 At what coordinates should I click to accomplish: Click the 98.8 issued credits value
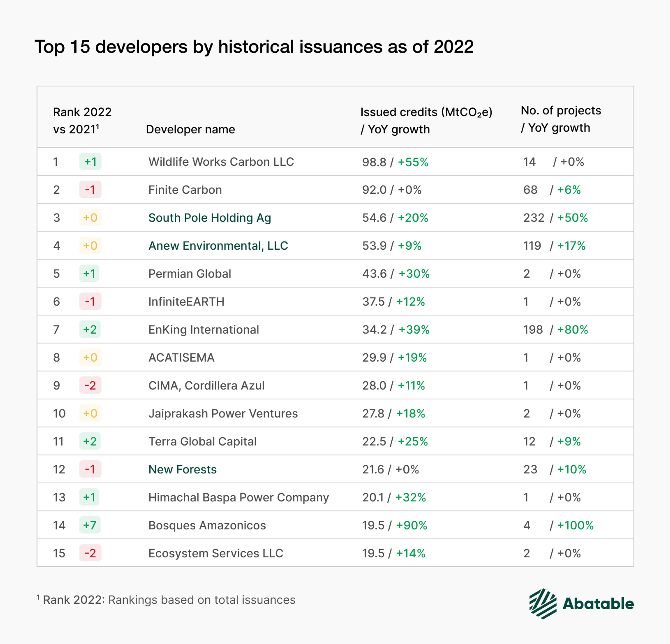(x=374, y=162)
